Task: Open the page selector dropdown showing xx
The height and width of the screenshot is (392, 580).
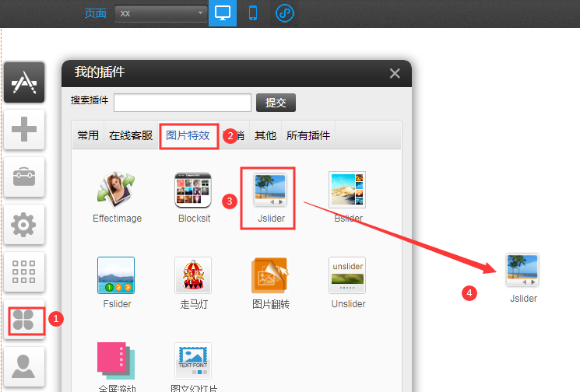Action: tap(160, 13)
